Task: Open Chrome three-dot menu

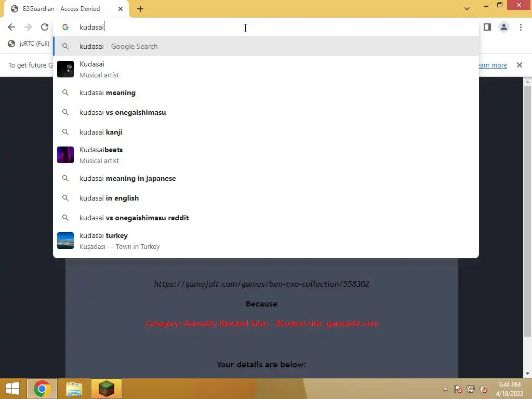Action: [x=521, y=27]
